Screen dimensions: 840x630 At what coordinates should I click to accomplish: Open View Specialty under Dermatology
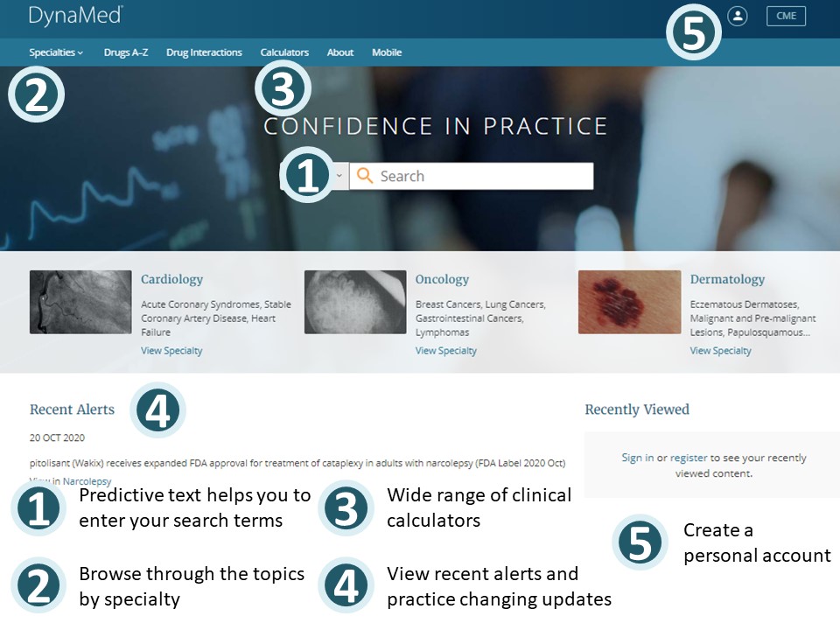[x=720, y=350]
